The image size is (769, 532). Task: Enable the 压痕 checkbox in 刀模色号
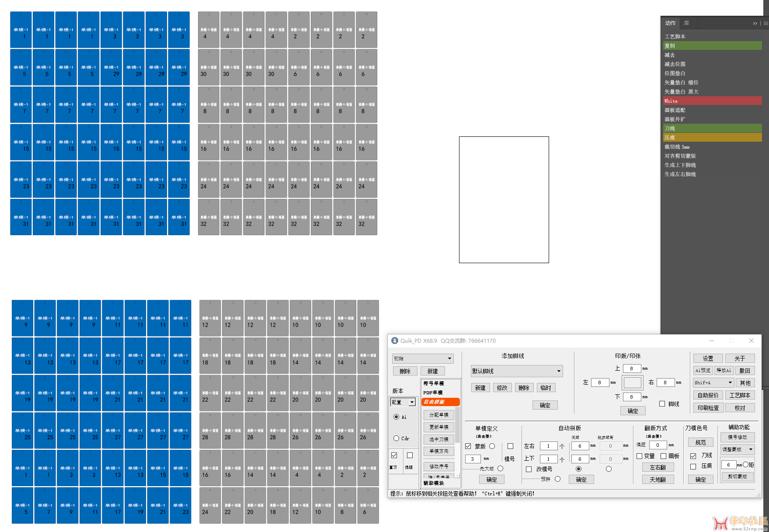(693, 466)
